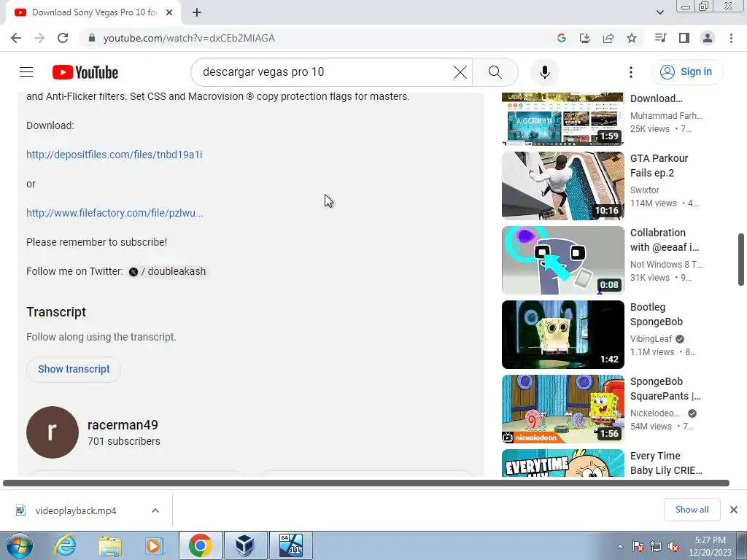Play the Every Time Baby Lily thumbnail
Image resolution: width=747 pixels, height=560 pixels.
(x=562, y=463)
